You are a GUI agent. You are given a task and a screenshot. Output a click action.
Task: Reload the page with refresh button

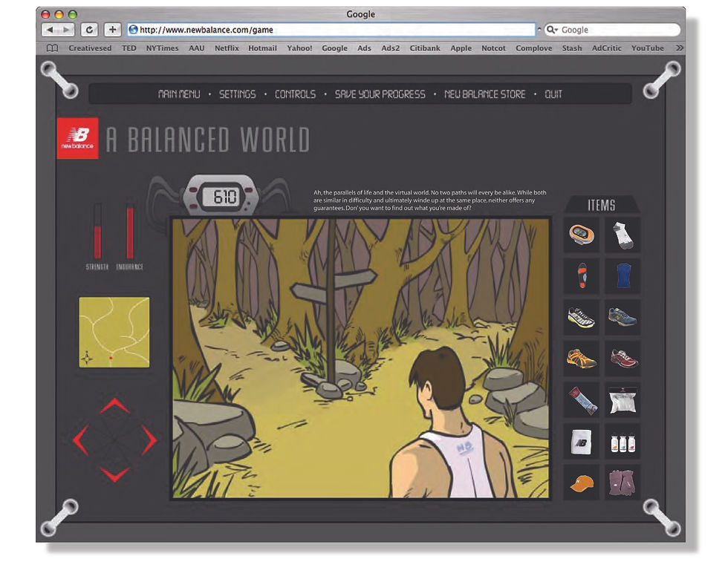[x=89, y=30]
